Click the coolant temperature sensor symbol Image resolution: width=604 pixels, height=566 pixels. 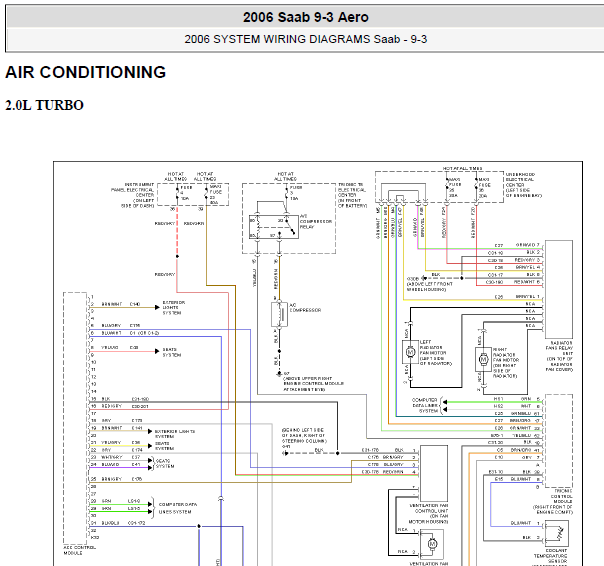point(557,533)
